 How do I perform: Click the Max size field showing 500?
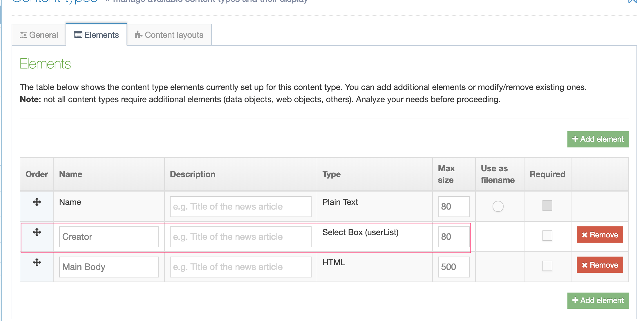pyautogui.click(x=453, y=267)
